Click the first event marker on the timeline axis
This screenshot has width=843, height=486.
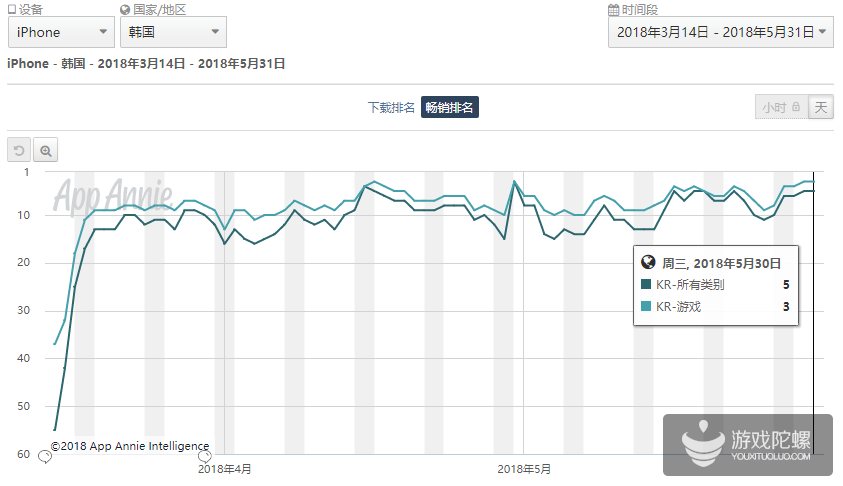[x=44, y=457]
